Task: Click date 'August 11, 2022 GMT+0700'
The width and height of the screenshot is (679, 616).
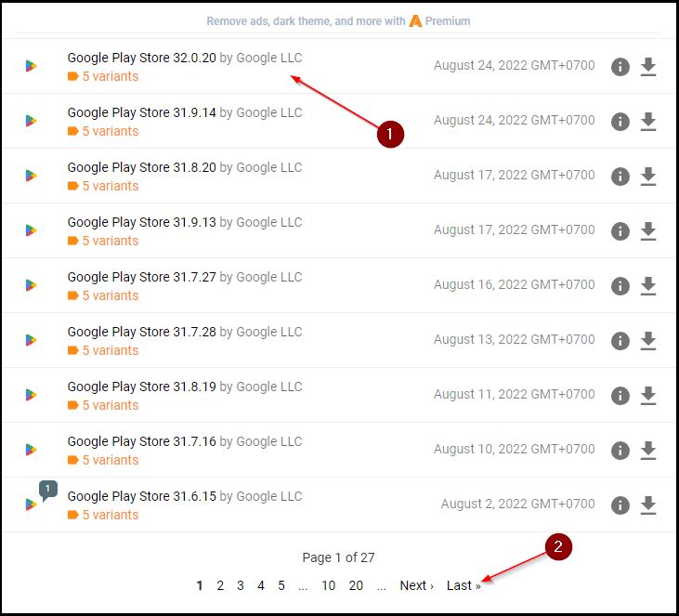Action: point(514,394)
